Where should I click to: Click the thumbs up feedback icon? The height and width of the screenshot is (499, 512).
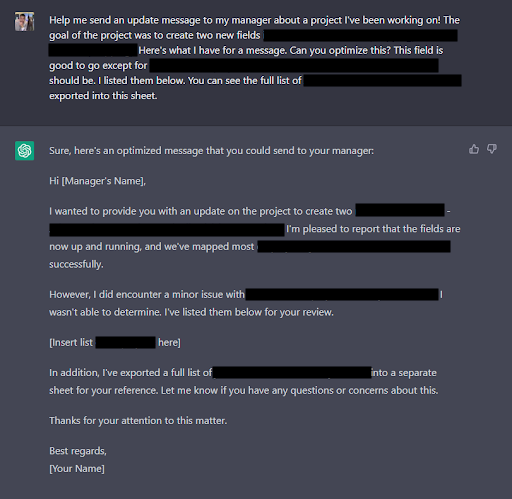click(474, 149)
